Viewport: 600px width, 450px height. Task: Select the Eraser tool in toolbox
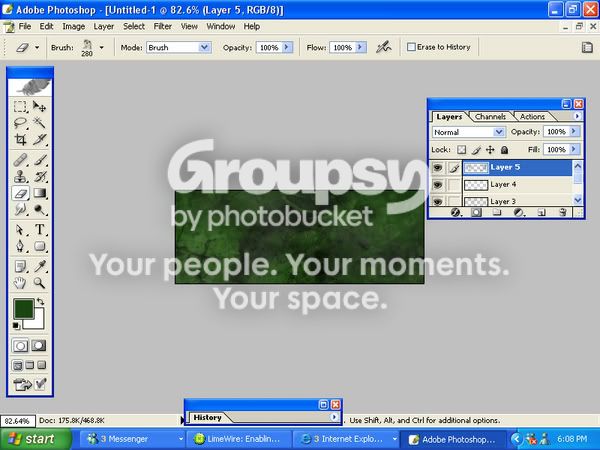(20, 193)
